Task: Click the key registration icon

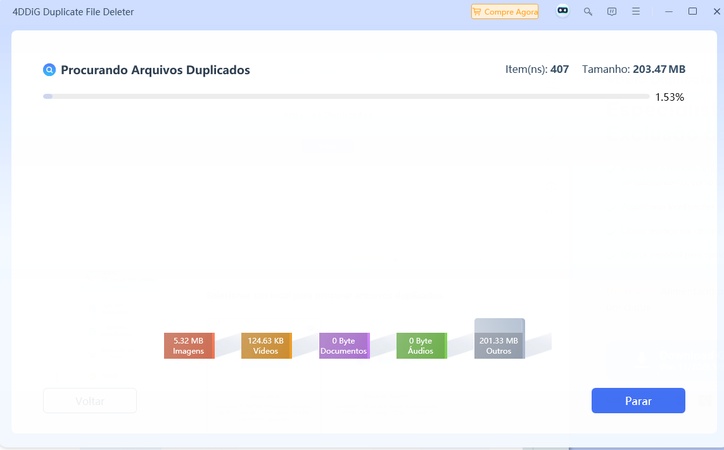Action: pyautogui.click(x=588, y=12)
